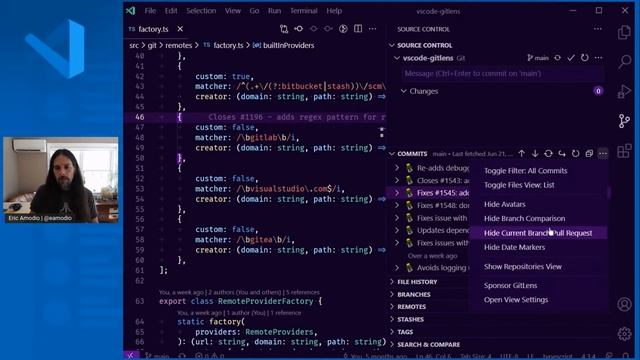
Task: Click the open commit revision icon in editor toolbar
Action: (x=299, y=29)
